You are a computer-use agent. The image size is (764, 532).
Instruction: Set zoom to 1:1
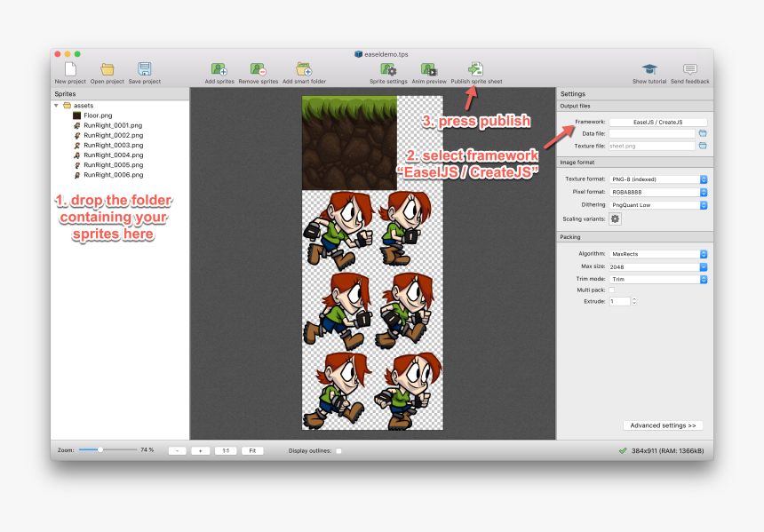click(226, 450)
